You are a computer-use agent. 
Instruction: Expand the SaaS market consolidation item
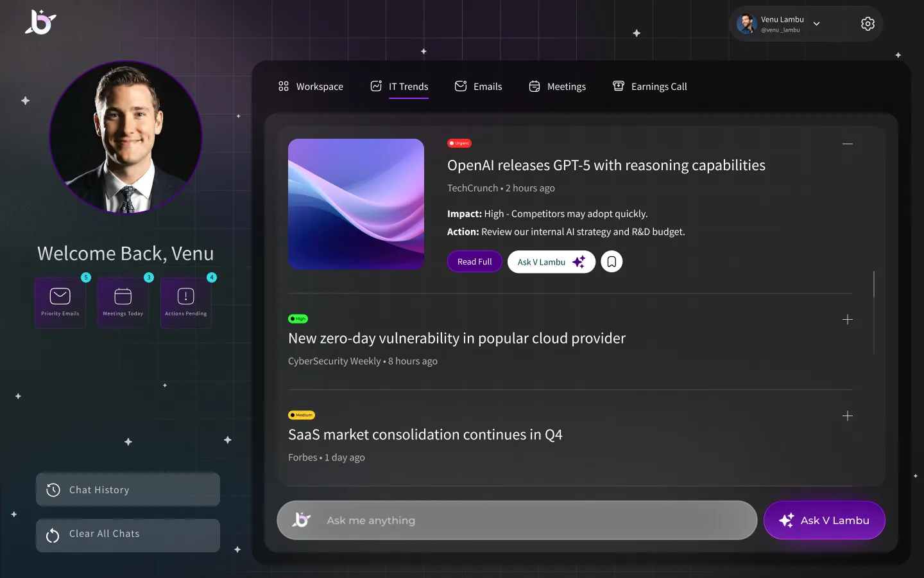click(x=848, y=416)
